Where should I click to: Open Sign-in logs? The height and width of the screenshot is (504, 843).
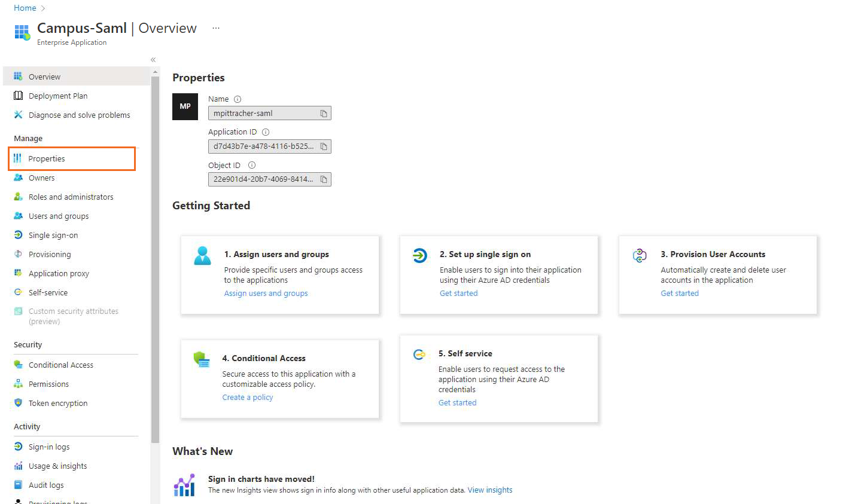pyautogui.click(x=49, y=447)
